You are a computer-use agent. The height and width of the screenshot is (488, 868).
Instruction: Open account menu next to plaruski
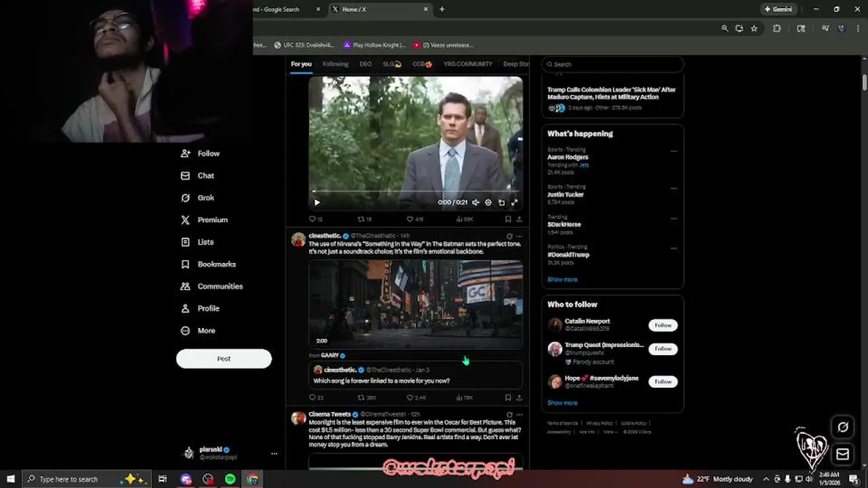tap(274, 453)
